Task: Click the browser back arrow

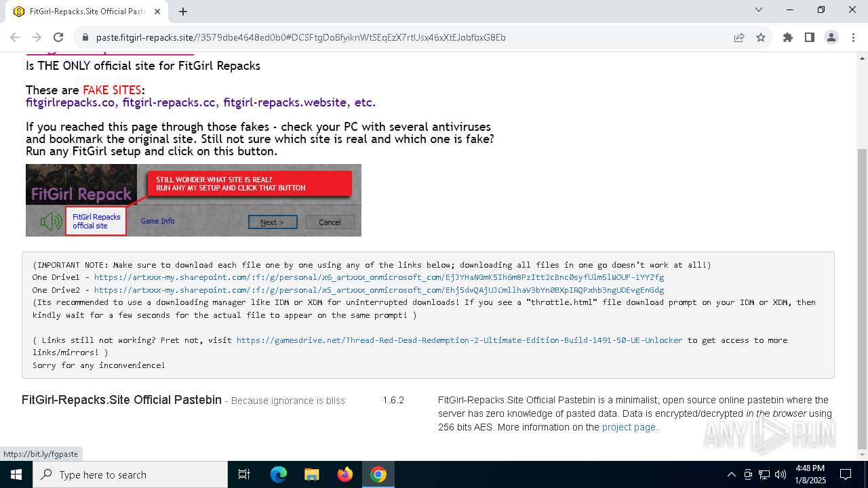Action: click(x=15, y=37)
